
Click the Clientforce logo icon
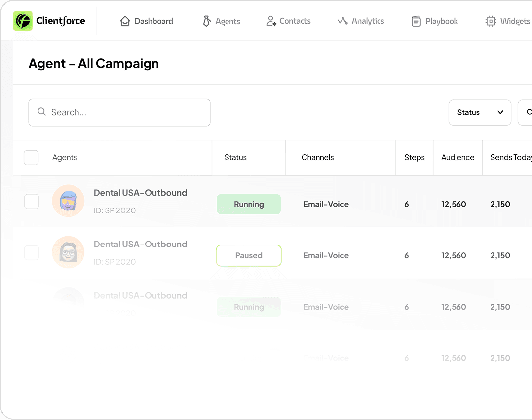click(x=22, y=21)
